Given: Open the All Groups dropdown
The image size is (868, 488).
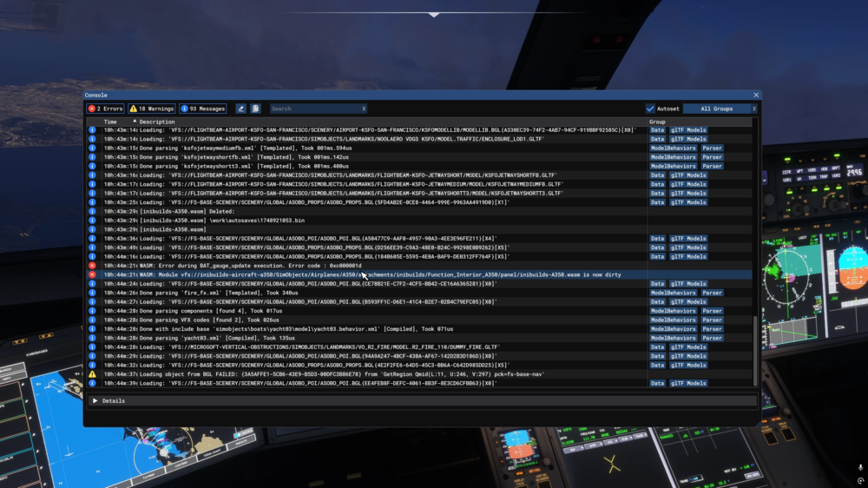Looking at the screenshot, I should tap(716, 109).
